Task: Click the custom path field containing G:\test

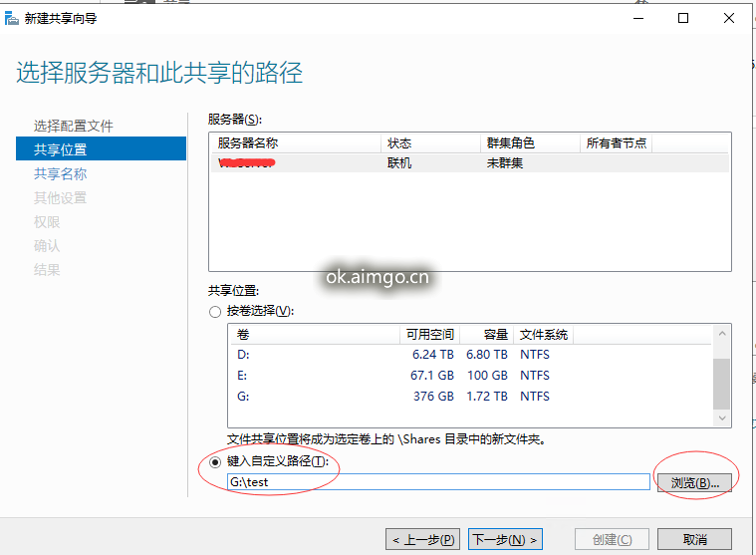Action: tap(438, 482)
